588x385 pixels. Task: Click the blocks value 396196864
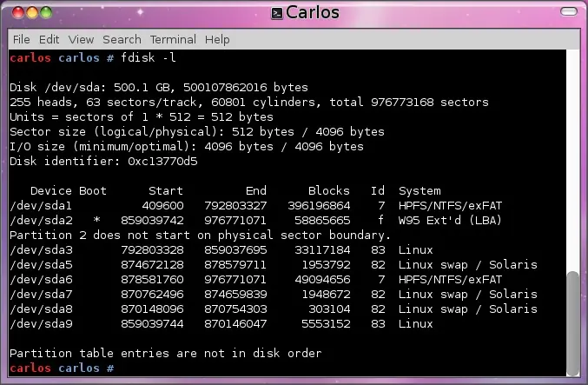(x=319, y=206)
